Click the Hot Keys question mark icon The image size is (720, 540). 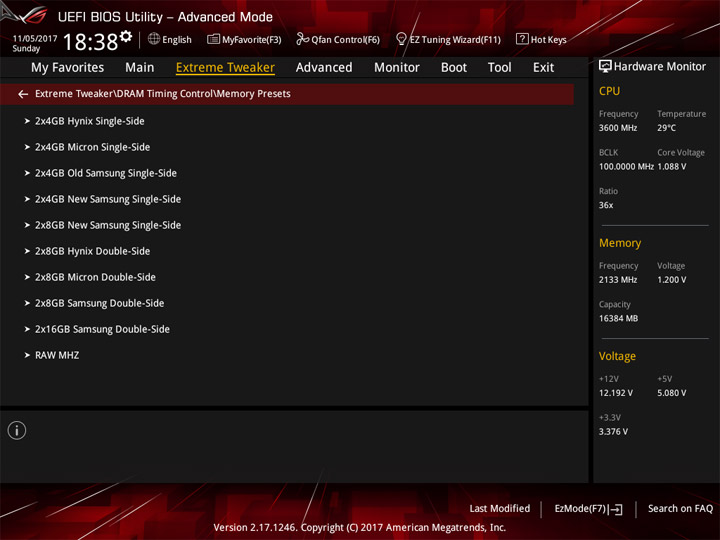(522, 39)
